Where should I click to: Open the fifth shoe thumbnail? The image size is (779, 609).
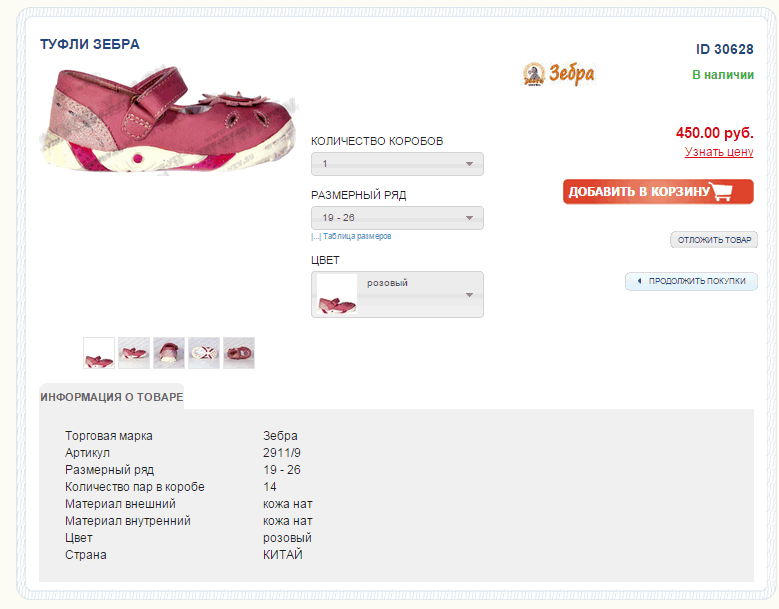pos(239,353)
